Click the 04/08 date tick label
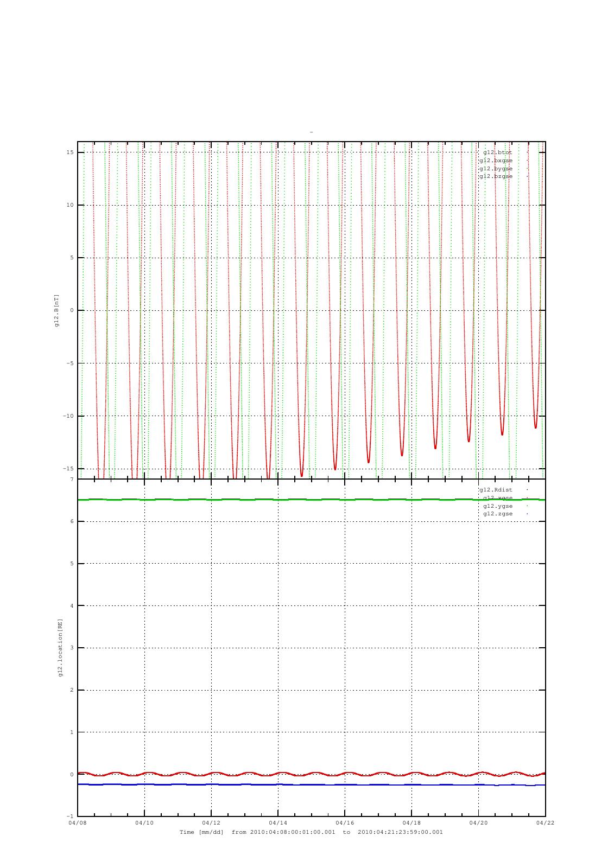This screenshot has width=614, height=868. click(x=77, y=823)
